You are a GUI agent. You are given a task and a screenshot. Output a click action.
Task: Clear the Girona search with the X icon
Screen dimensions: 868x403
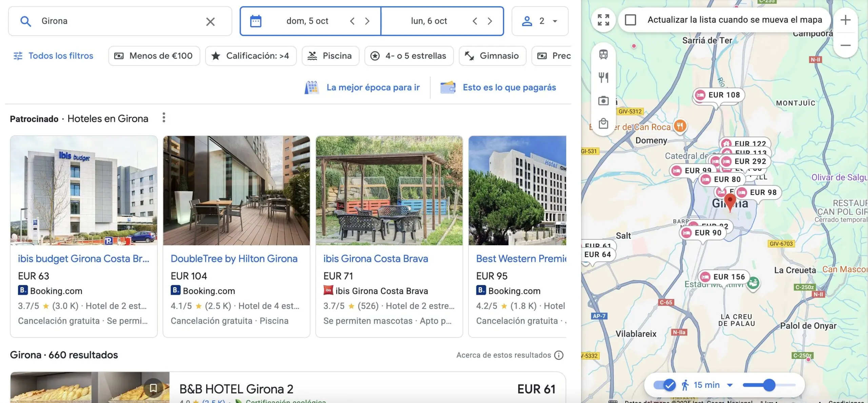coord(211,21)
